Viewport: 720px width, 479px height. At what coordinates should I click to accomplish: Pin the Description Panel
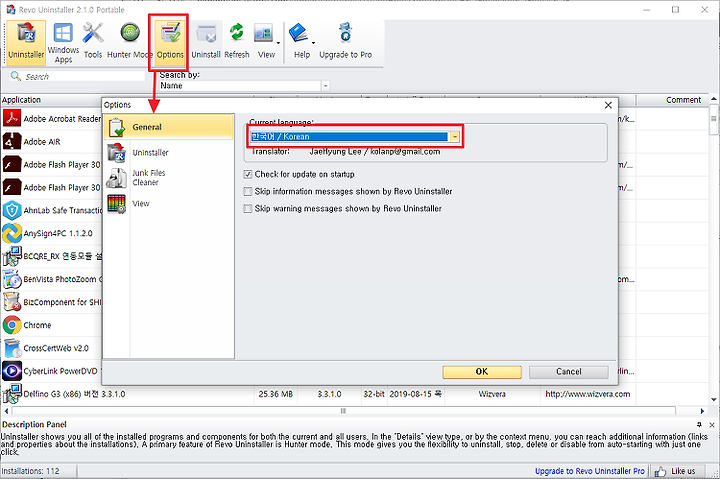[x=699, y=425]
